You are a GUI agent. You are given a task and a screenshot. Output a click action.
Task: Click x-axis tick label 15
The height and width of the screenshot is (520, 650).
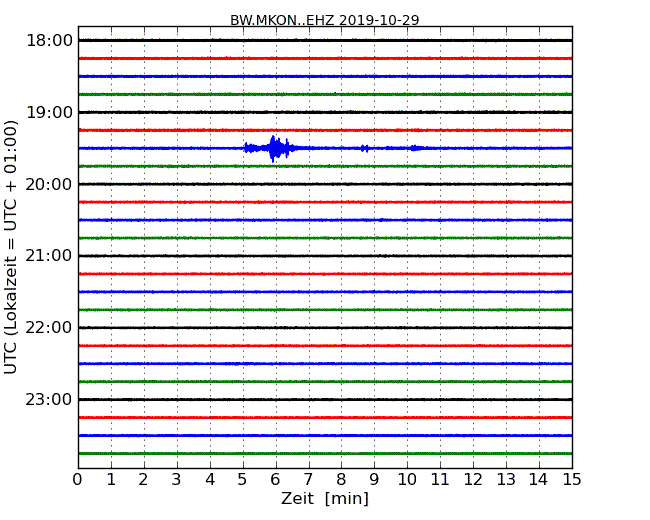pyautogui.click(x=572, y=479)
